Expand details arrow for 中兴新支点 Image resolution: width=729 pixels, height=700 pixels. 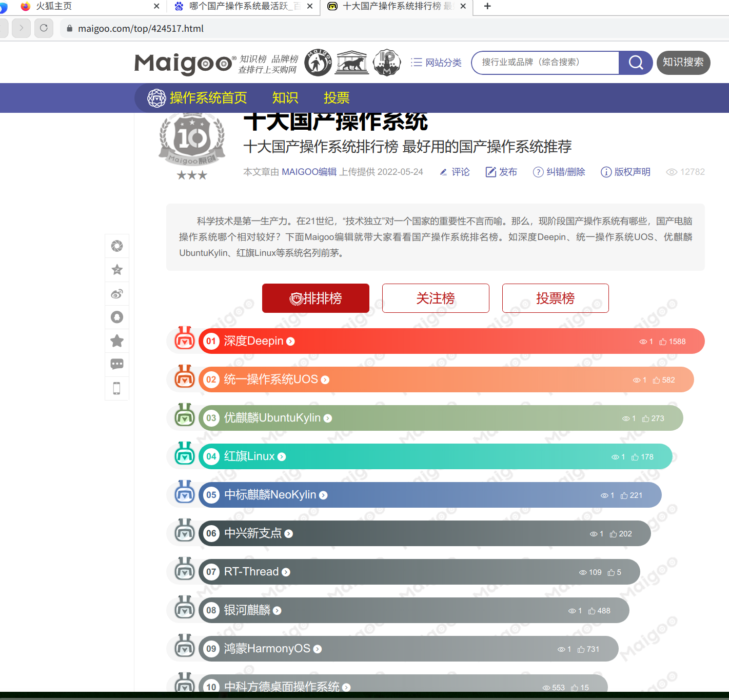point(289,533)
